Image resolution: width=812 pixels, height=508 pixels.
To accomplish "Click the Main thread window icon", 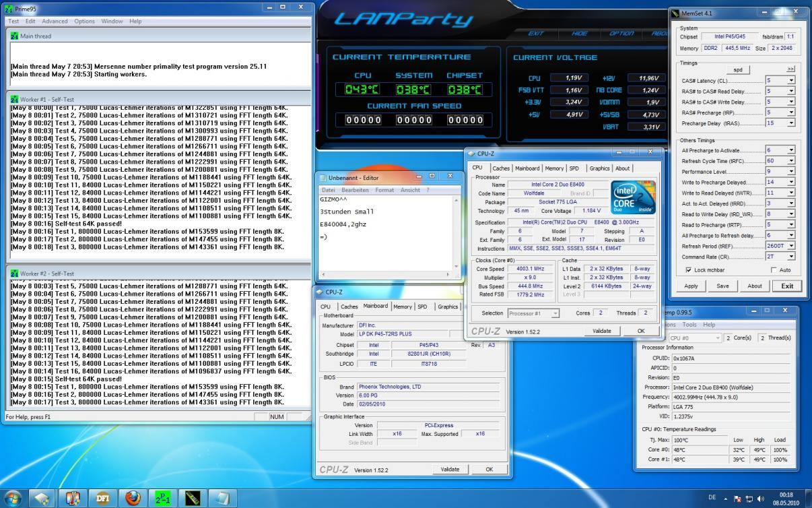I will coord(15,36).
